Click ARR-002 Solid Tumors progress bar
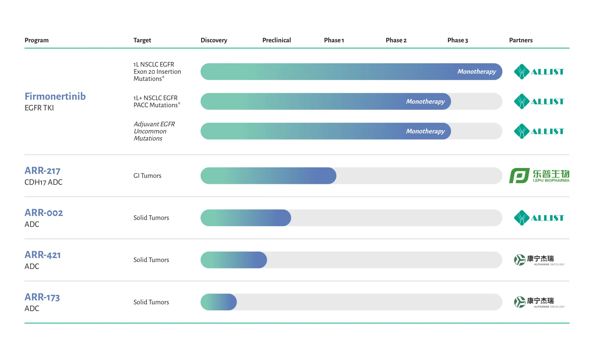 pyautogui.click(x=351, y=218)
